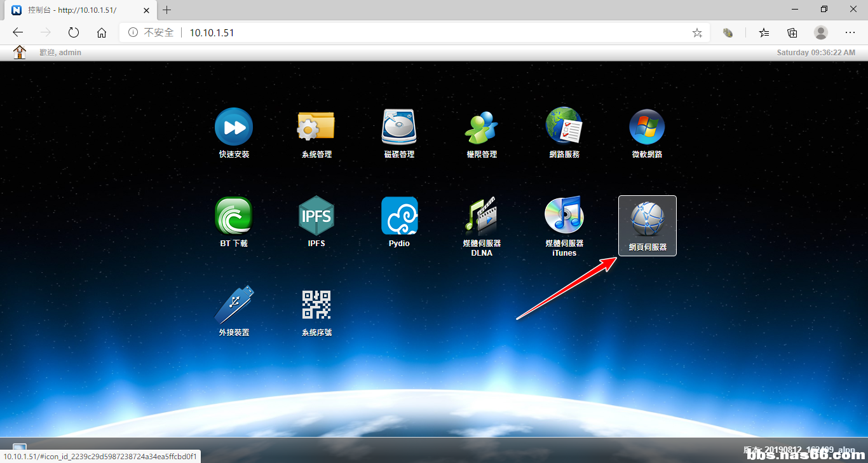Open the browser Collections panel
This screenshot has width=868, height=463.
(x=792, y=32)
